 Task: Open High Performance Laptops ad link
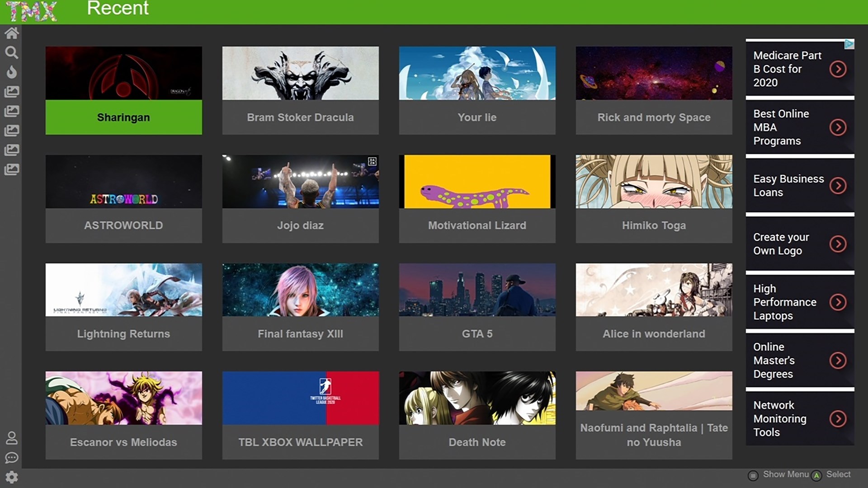pos(784,302)
